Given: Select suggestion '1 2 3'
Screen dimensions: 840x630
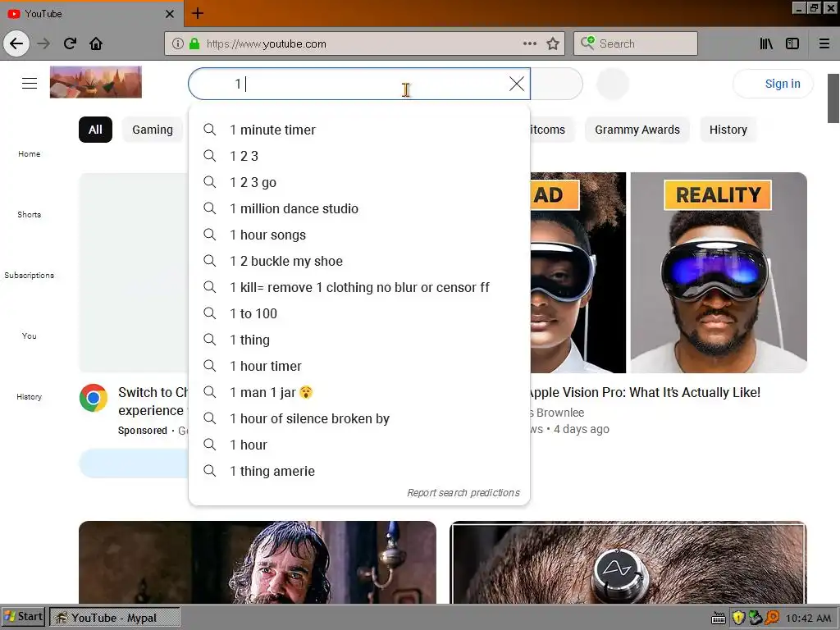Looking at the screenshot, I should click(x=359, y=156).
